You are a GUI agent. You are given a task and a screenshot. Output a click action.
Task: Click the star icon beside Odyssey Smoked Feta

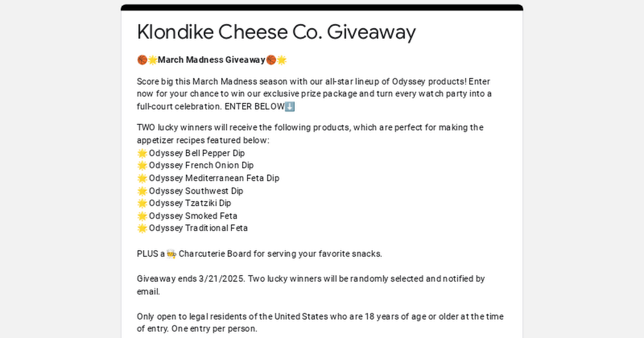(142, 216)
